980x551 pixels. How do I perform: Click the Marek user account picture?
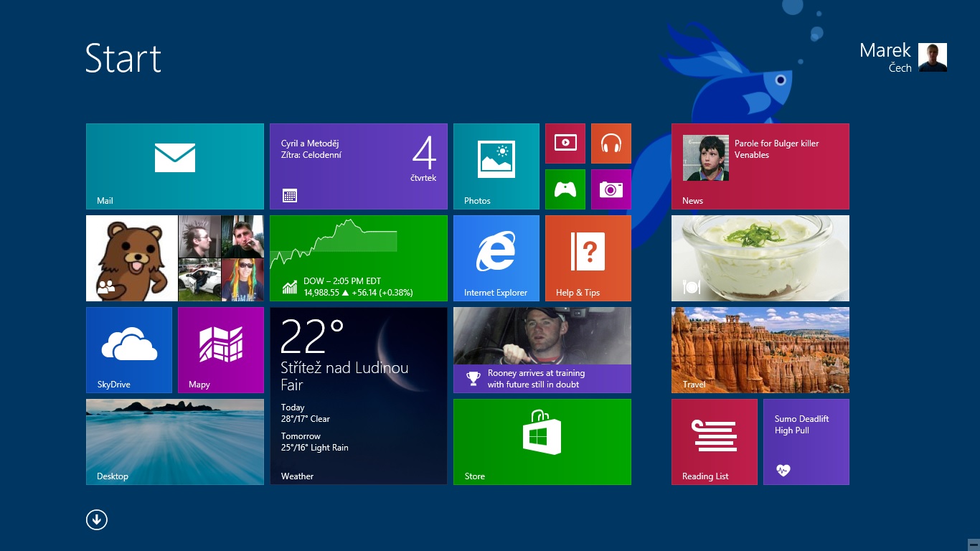(933, 57)
